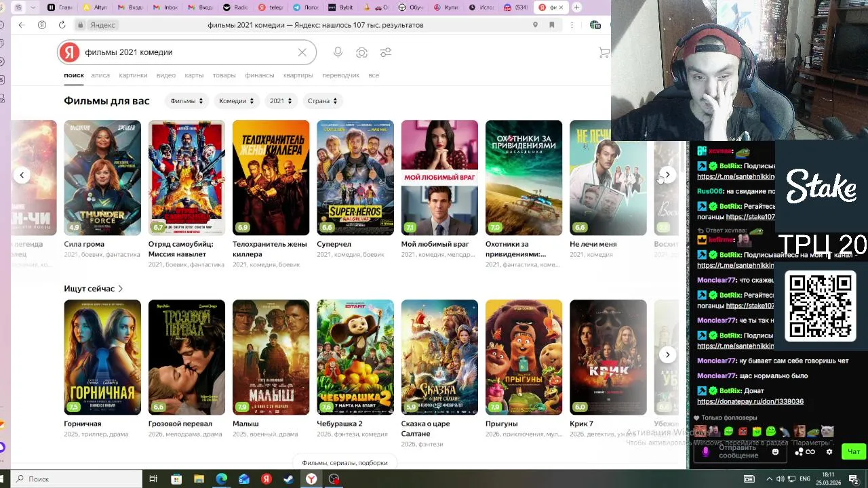868x488 pixels.
Task: Open the Страна country dropdown
Action: pos(322,101)
